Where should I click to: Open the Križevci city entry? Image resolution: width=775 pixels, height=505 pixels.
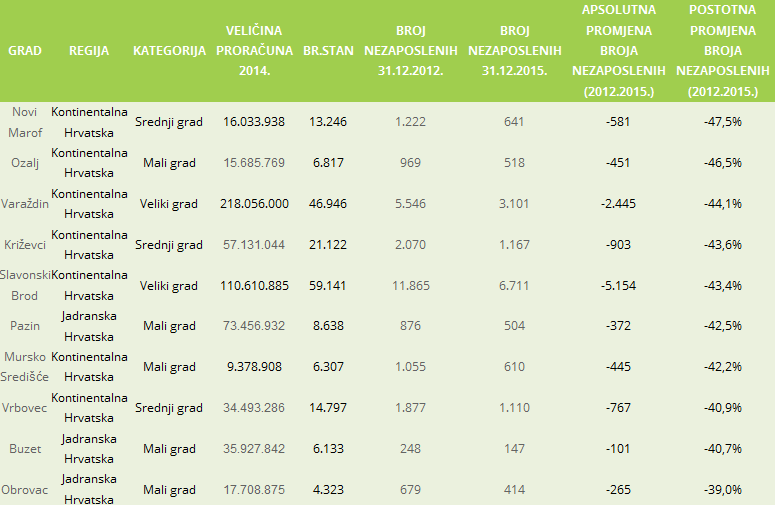click(x=24, y=244)
